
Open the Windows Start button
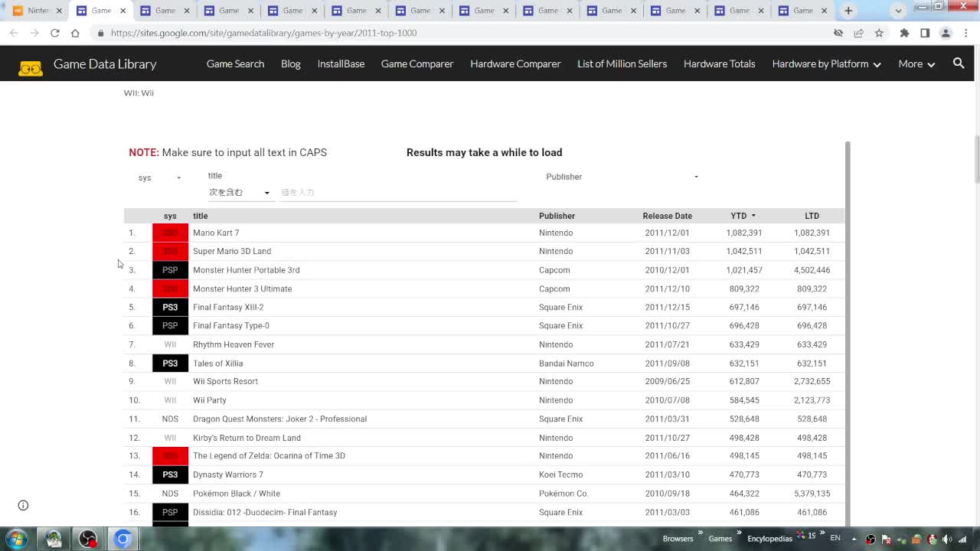(17, 539)
